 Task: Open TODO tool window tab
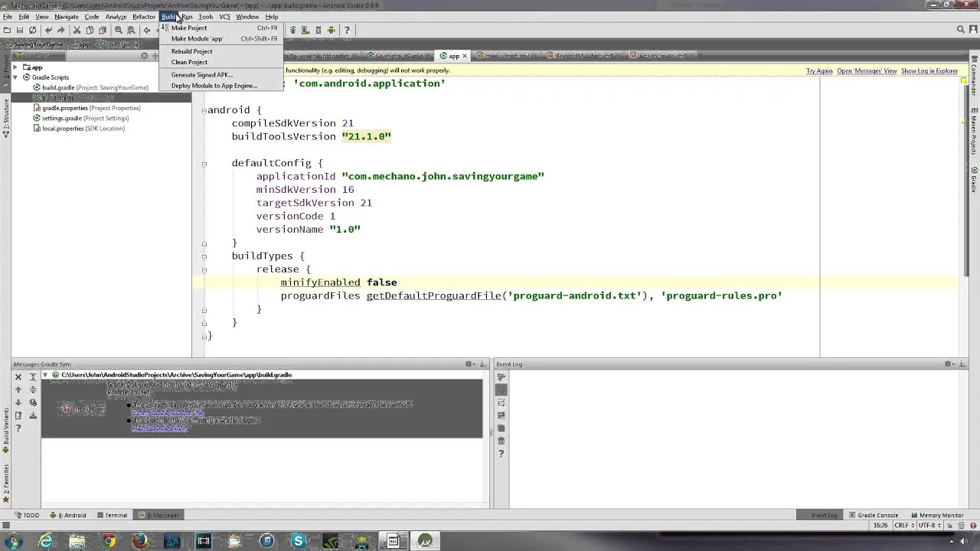pyautogui.click(x=27, y=515)
